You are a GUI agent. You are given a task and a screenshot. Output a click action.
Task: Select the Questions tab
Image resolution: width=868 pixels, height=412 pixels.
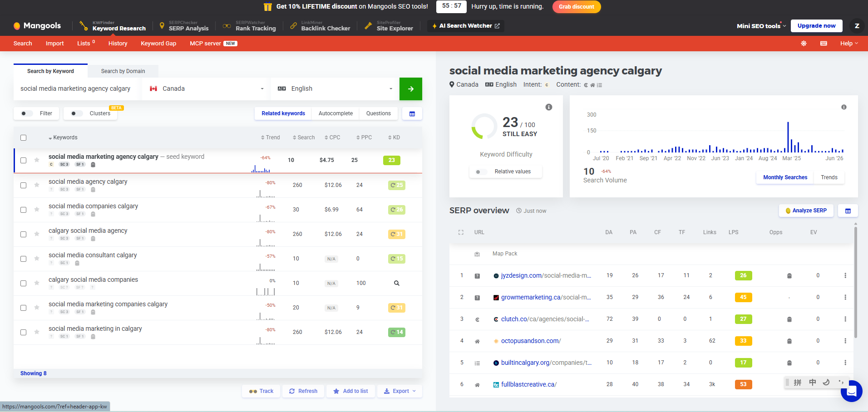378,113
